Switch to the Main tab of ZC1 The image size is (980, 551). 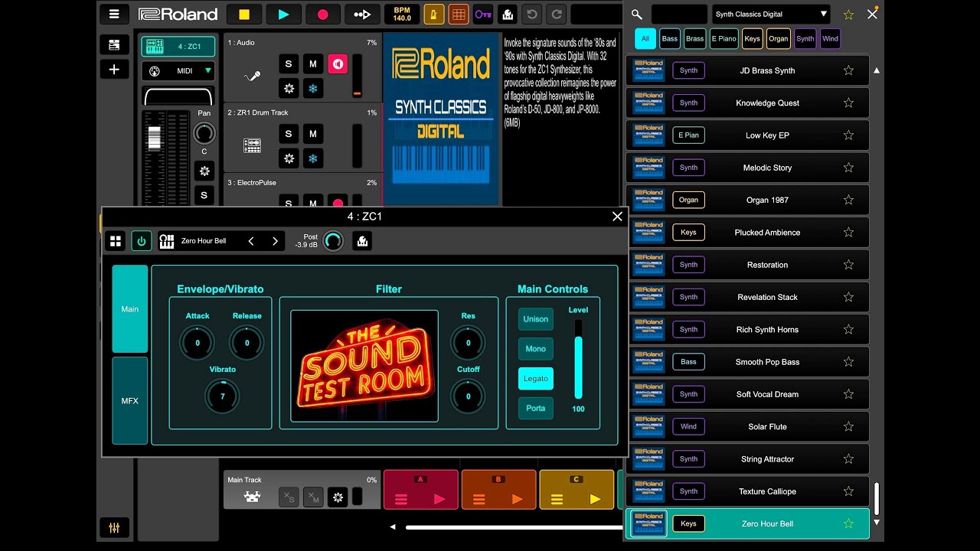[130, 309]
